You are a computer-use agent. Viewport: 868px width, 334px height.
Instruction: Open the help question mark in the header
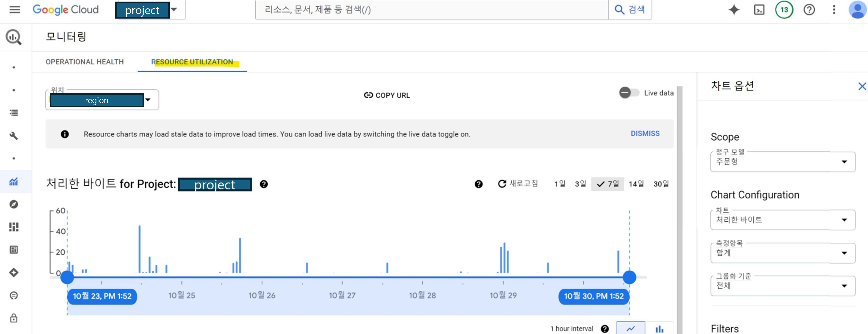pos(809,10)
